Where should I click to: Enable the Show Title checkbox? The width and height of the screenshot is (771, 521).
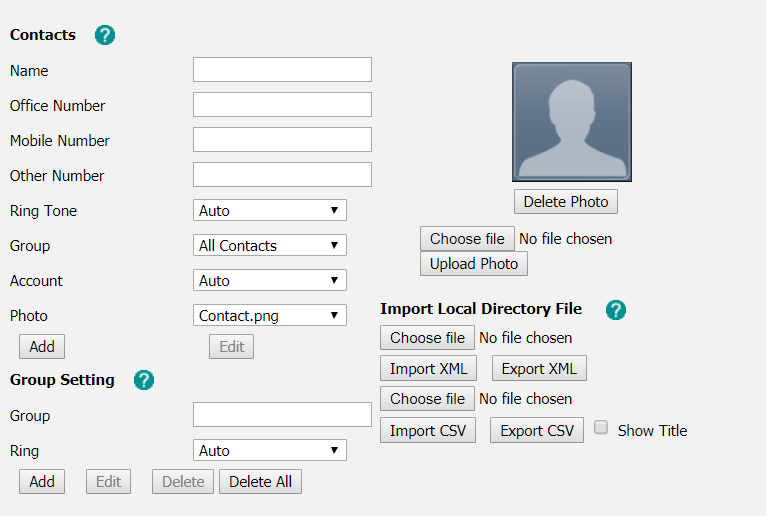coord(601,428)
